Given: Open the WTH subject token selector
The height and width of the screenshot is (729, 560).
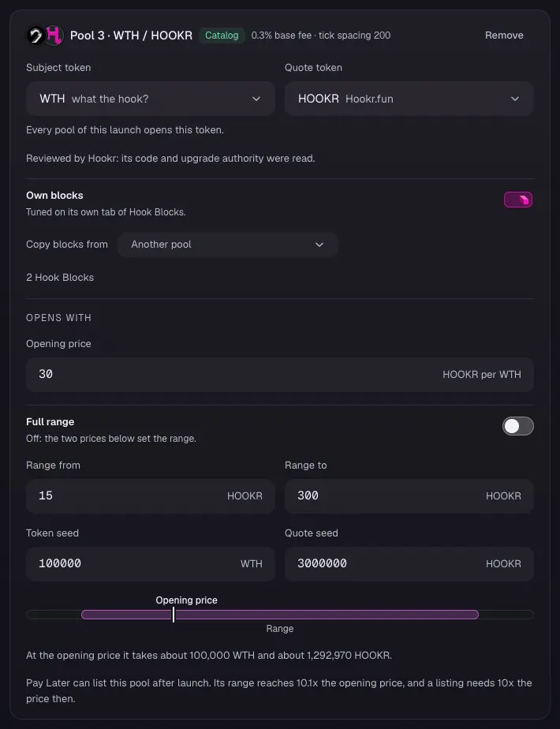Looking at the screenshot, I should coord(151,99).
